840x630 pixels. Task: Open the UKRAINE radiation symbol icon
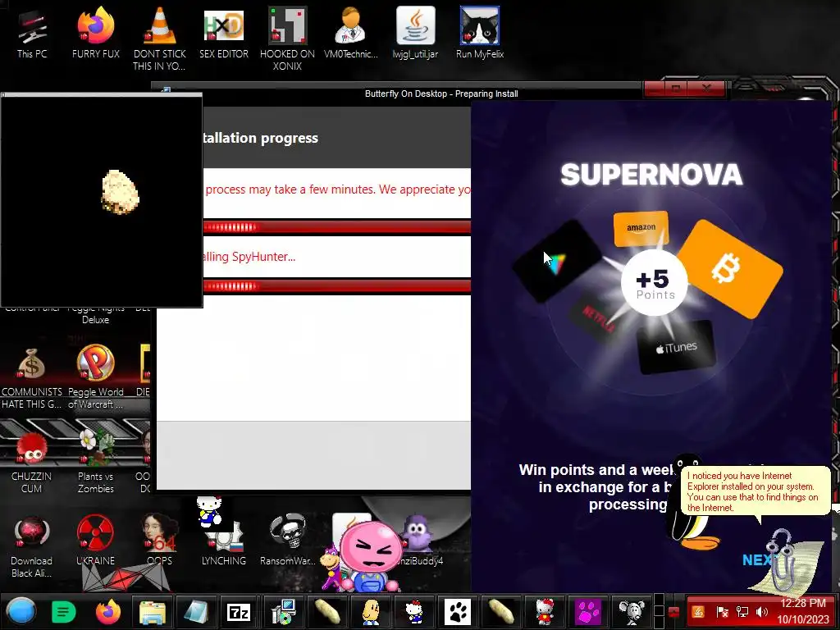pyautogui.click(x=95, y=541)
